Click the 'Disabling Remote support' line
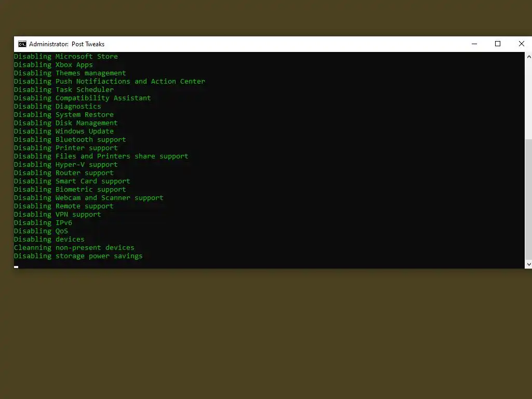Viewport: 532px width, 399px height. (x=64, y=206)
